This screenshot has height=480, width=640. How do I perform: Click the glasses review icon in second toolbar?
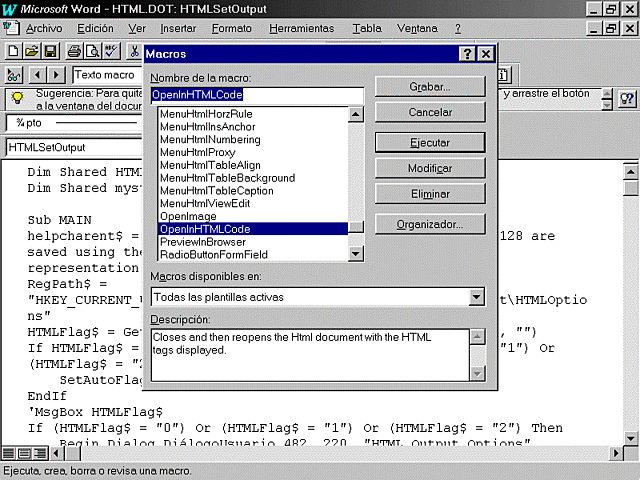(14, 75)
